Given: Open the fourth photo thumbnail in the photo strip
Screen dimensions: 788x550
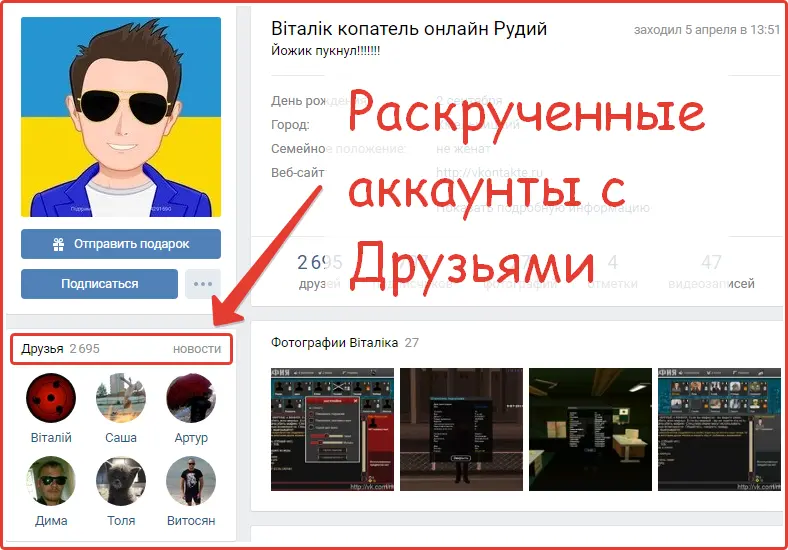Looking at the screenshot, I should 719,429.
